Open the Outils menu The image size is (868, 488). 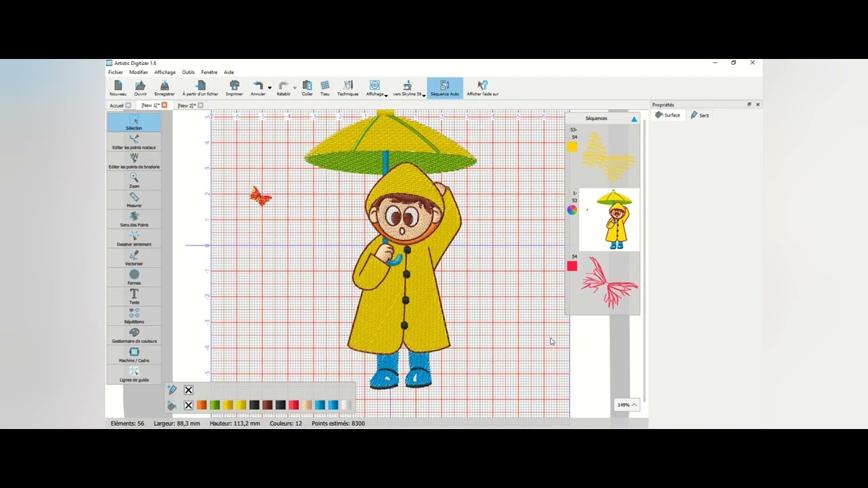pos(189,72)
